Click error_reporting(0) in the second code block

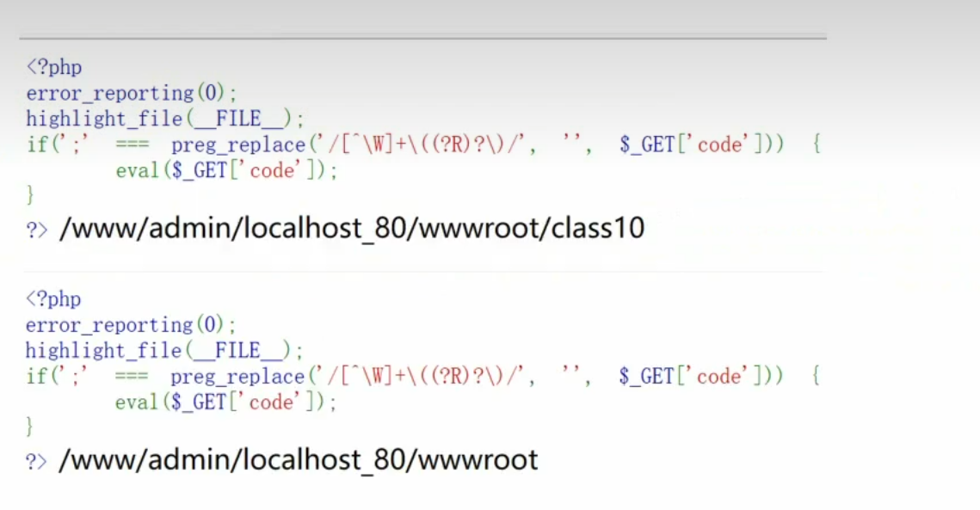pyautogui.click(x=130, y=325)
